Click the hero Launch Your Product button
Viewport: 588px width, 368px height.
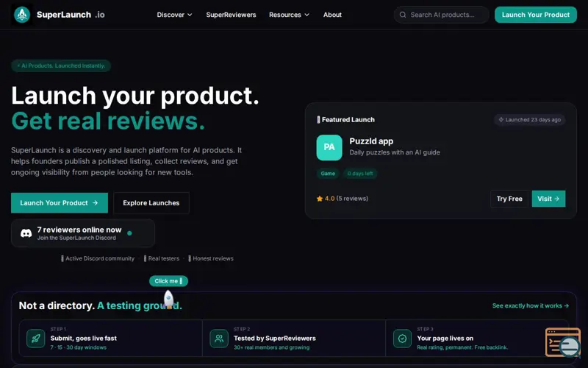coord(60,203)
